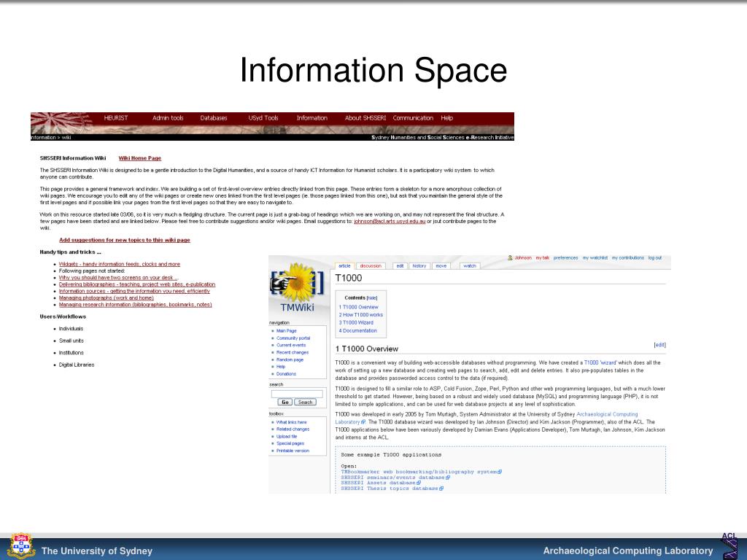Click the log out link
The image size is (747, 560).
pyautogui.click(x=655, y=258)
